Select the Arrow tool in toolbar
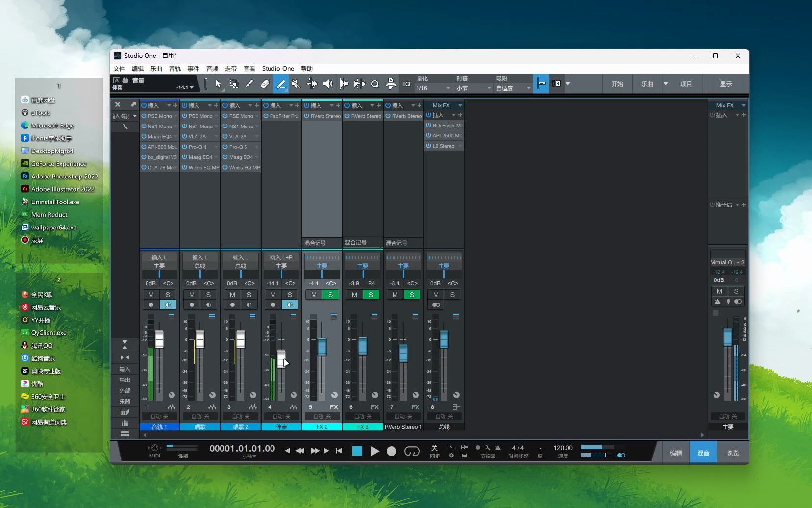Image resolution: width=812 pixels, height=508 pixels. pyautogui.click(x=218, y=84)
